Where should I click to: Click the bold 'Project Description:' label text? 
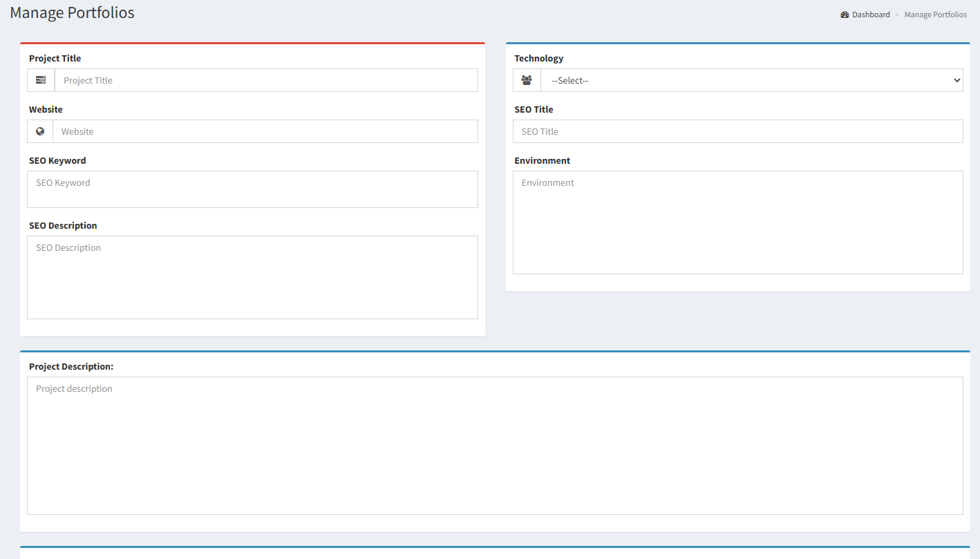(x=71, y=367)
